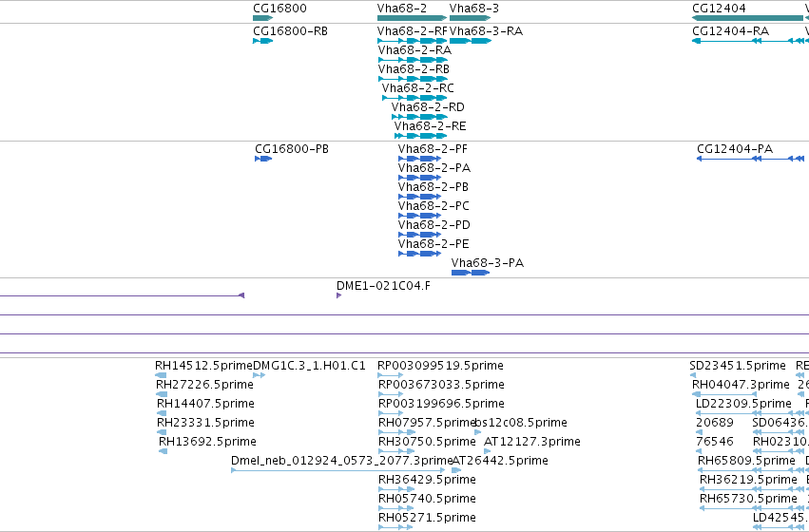Select the CG16800 gene label
Image resolution: width=809 pixels, height=532 pixels.
[279, 9]
